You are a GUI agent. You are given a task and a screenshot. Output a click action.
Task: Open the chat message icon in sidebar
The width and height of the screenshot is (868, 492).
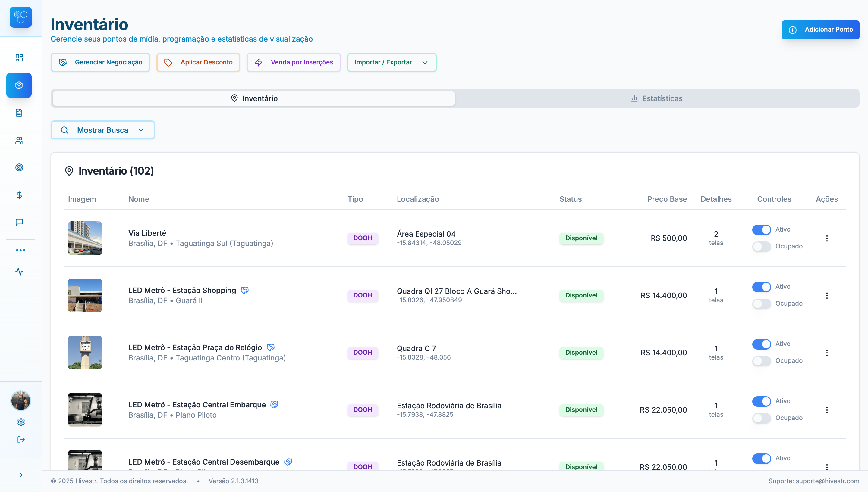(19, 222)
